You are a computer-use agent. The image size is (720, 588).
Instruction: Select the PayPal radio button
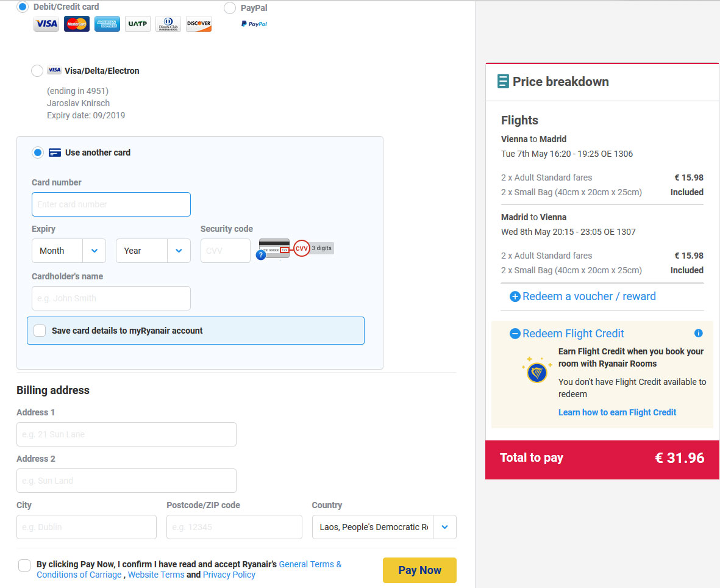click(x=230, y=8)
